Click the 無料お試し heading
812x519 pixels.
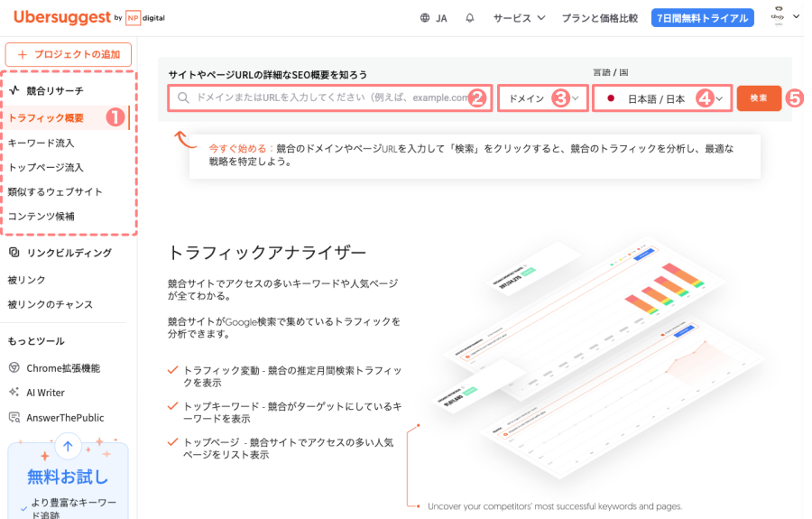coord(68,477)
